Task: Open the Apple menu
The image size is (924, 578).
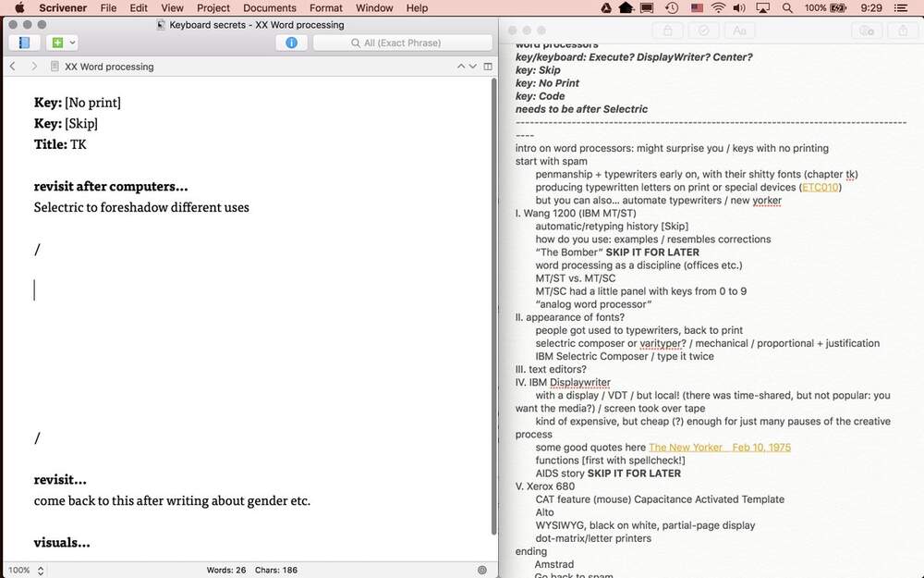Action: coord(19,7)
